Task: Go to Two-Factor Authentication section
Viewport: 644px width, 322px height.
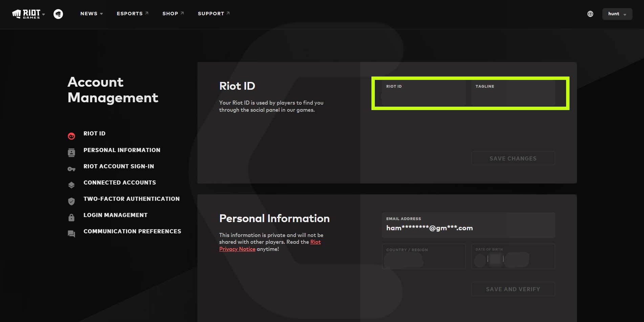Action: [132, 199]
